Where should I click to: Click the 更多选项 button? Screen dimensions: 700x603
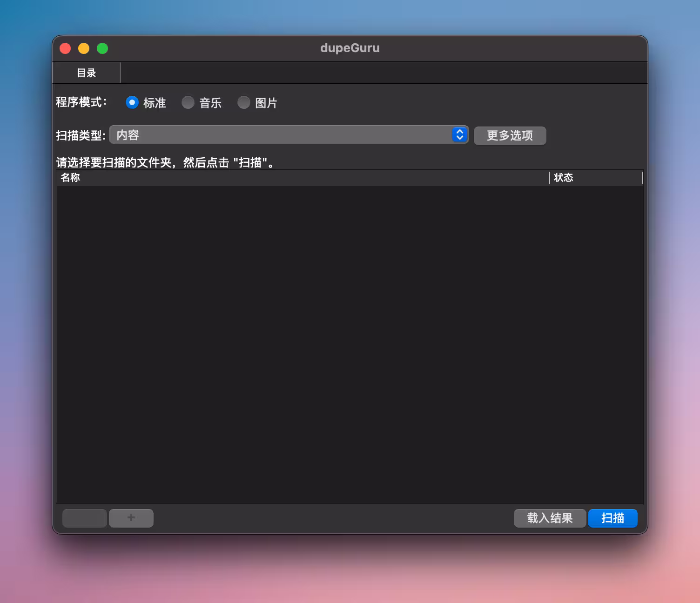coord(510,135)
